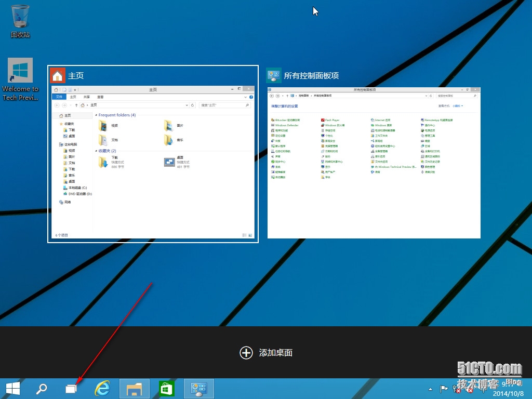Switch to the 所有控制面板项 window thumbnail

374,163
